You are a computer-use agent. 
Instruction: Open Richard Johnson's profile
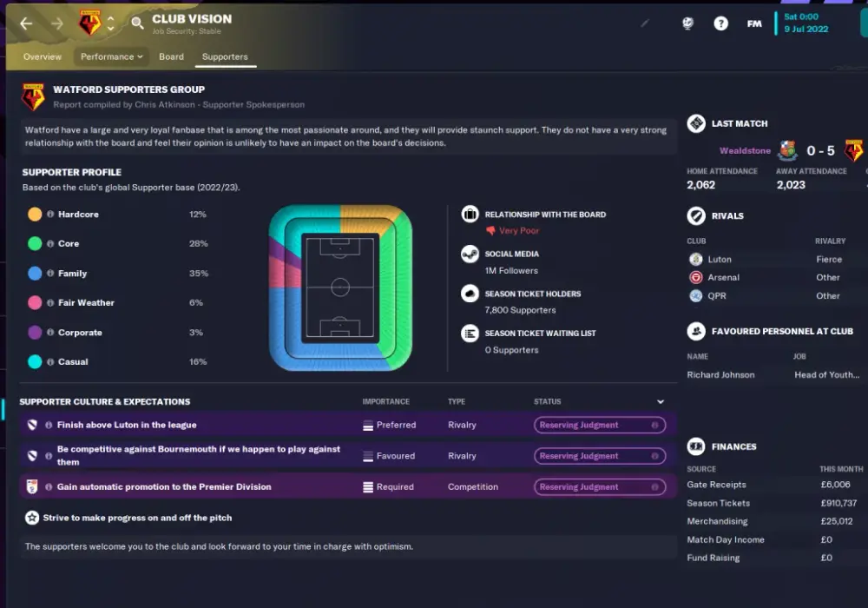click(720, 375)
